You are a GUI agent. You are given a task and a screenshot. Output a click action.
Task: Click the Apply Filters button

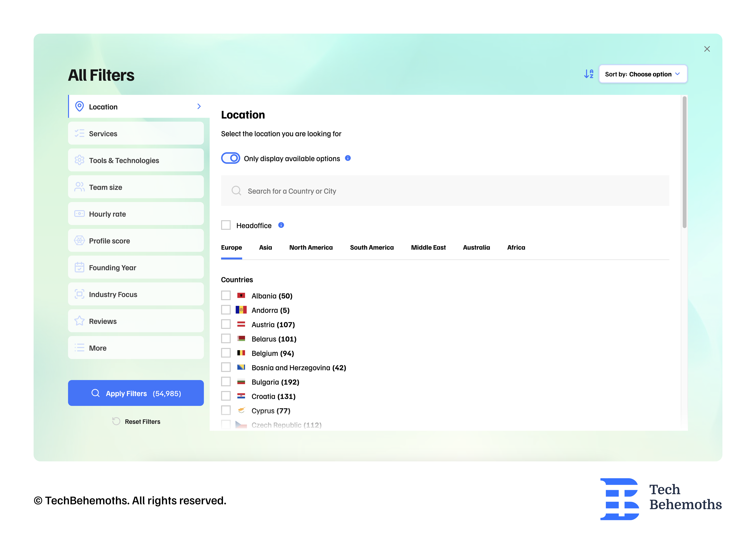136,393
